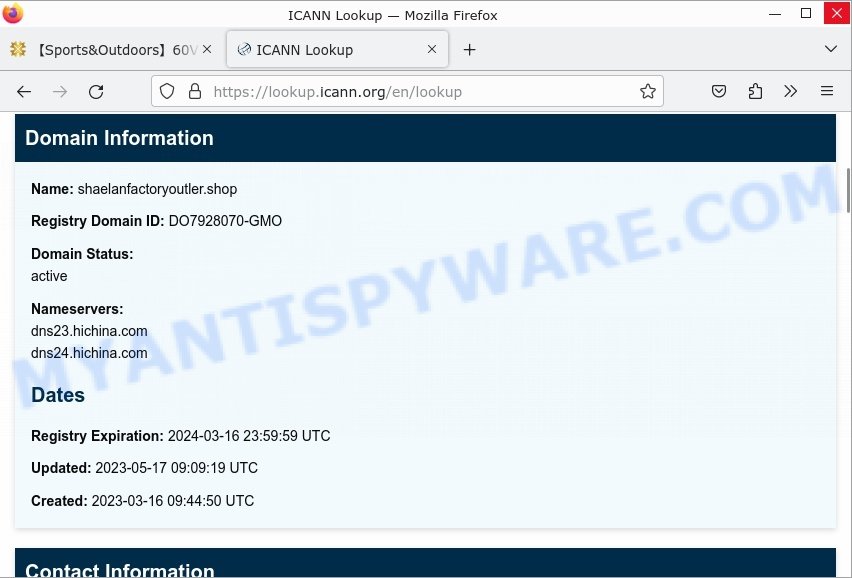View site security padlock info
This screenshot has width=852, height=578.
[x=195, y=91]
